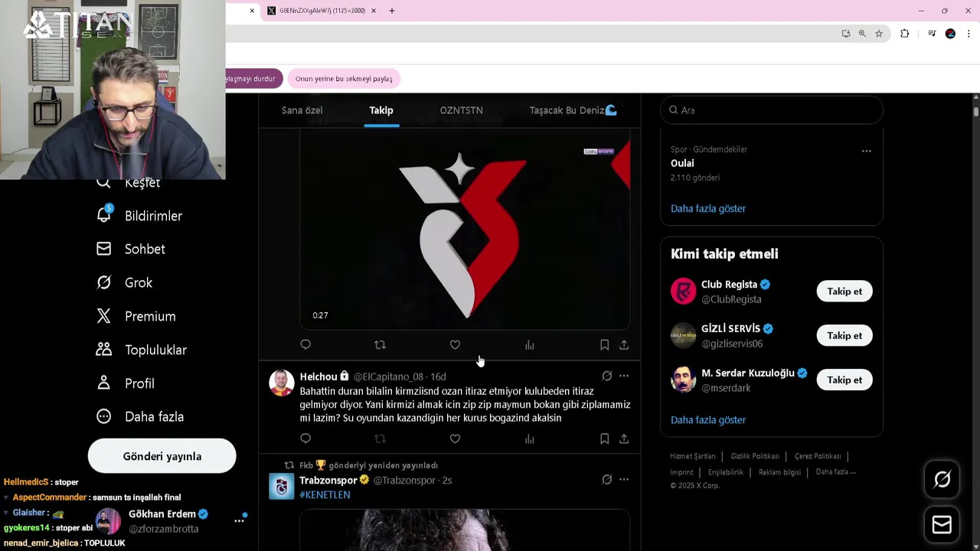Bookmark this page with star icon
This screenshot has width=980, height=551.
click(x=879, y=34)
